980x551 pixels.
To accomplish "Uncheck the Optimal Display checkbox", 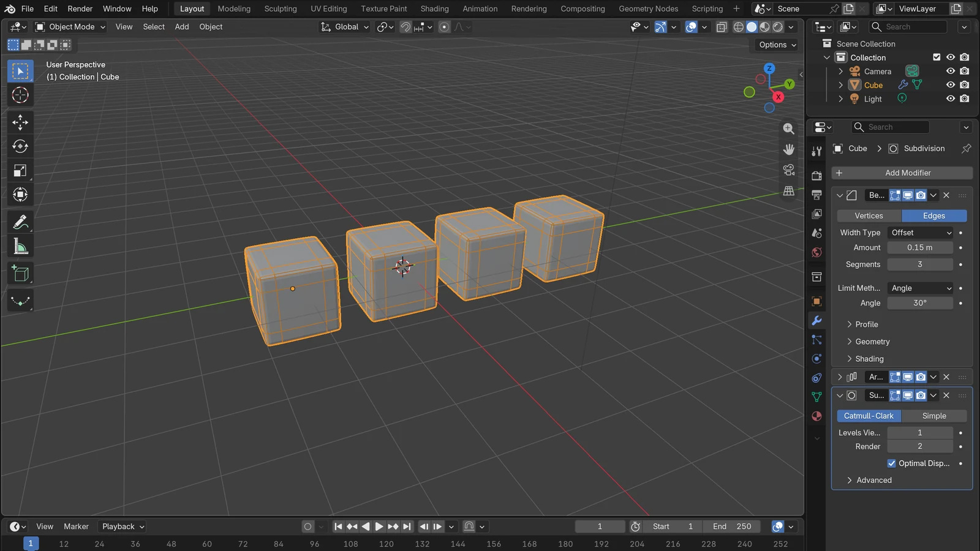I will coord(892,463).
